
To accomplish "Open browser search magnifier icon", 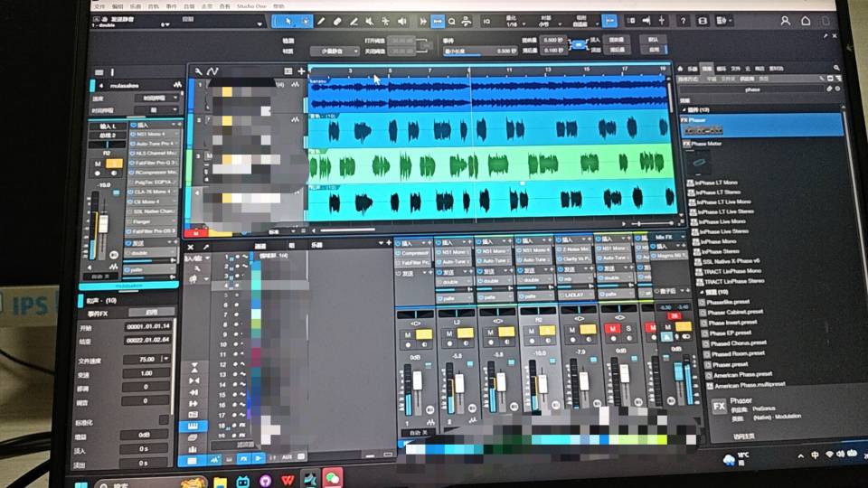I will click(x=836, y=68).
